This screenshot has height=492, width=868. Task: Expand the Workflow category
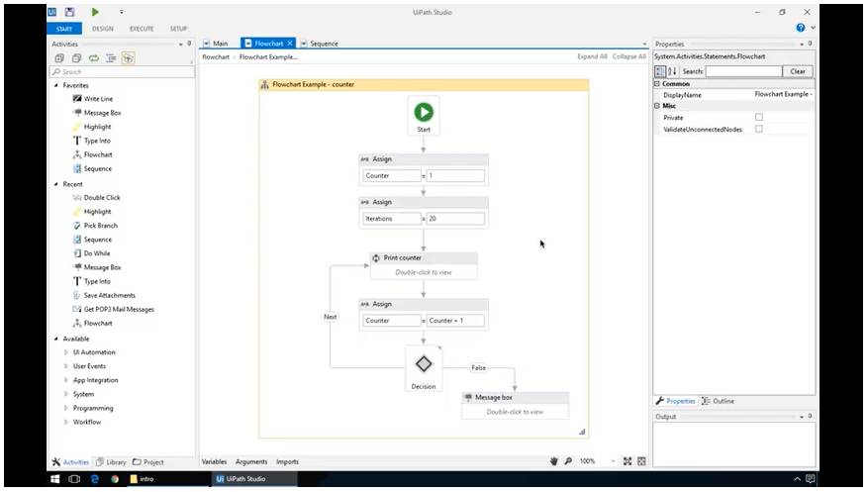pos(66,423)
